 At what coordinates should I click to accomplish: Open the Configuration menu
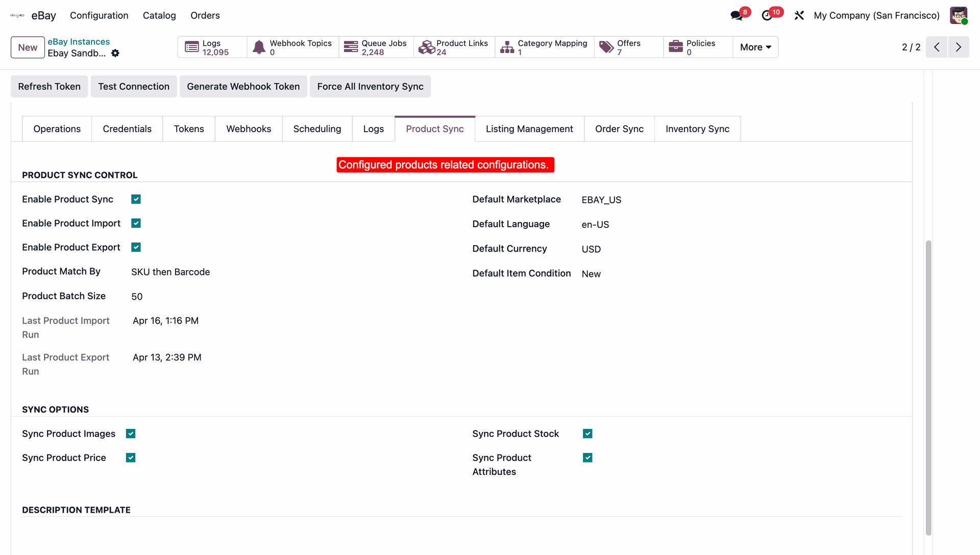point(99,15)
